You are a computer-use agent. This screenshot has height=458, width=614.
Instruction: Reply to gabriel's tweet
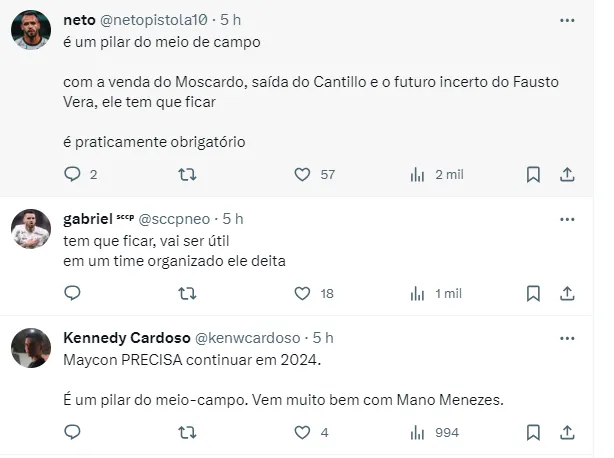point(73,293)
